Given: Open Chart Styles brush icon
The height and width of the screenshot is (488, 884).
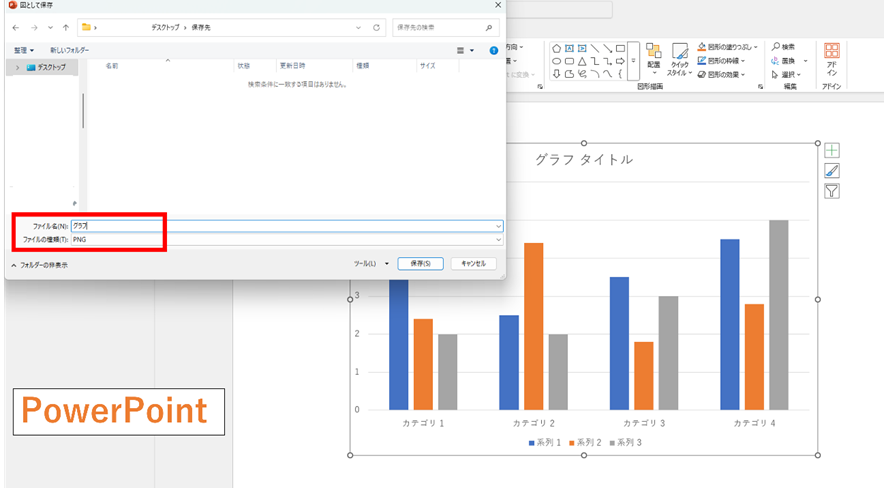Looking at the screenshot, I should (832, 171).
